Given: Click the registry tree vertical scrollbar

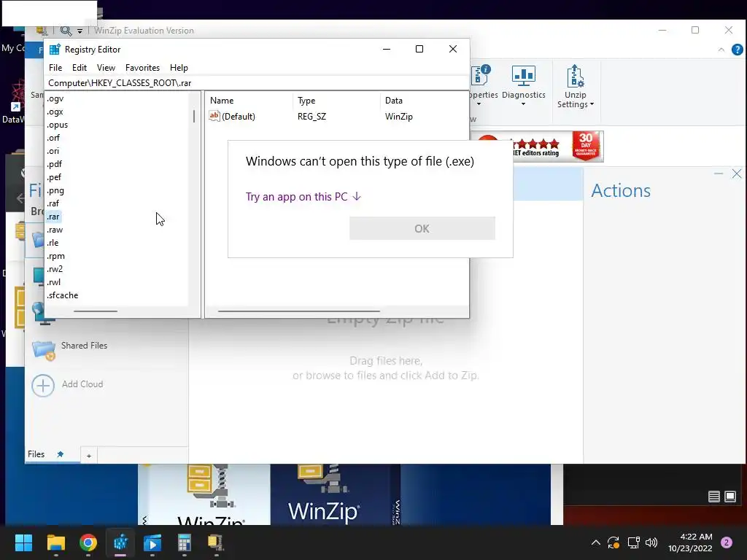Looking at the screenshot, I should point(194,116).
